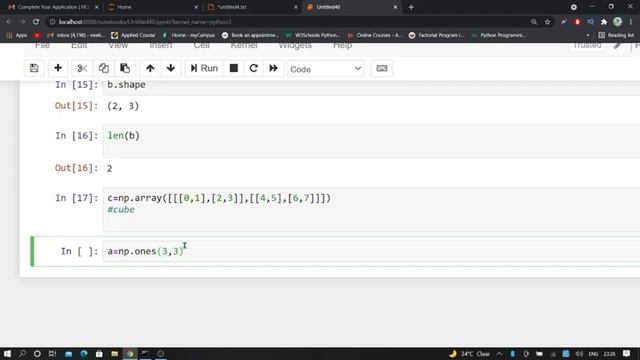Cut selected cells with the scissors icon
Viewport: 640px width, 360px height.
[82, 68]
